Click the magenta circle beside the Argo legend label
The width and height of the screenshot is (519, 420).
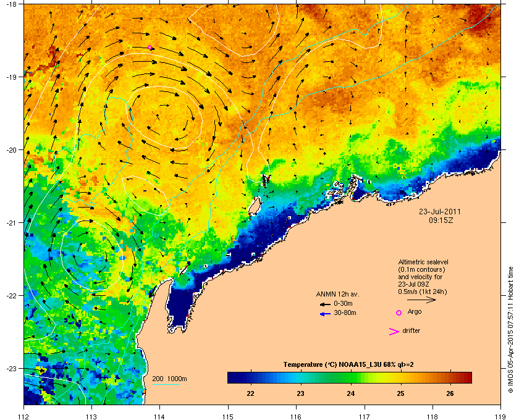click(x=399, y=313)
